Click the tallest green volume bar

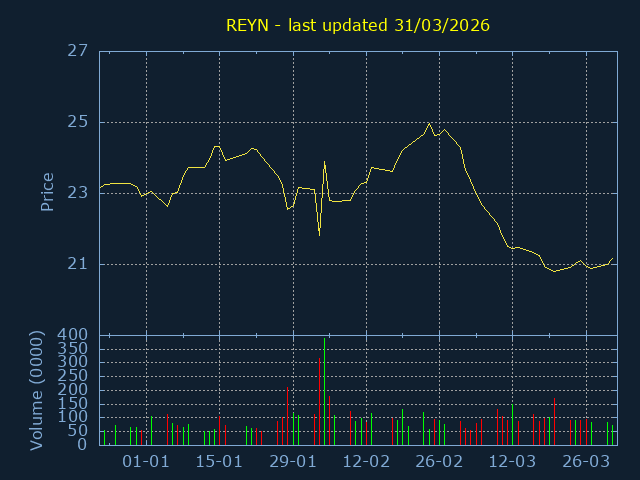[324, 390]
